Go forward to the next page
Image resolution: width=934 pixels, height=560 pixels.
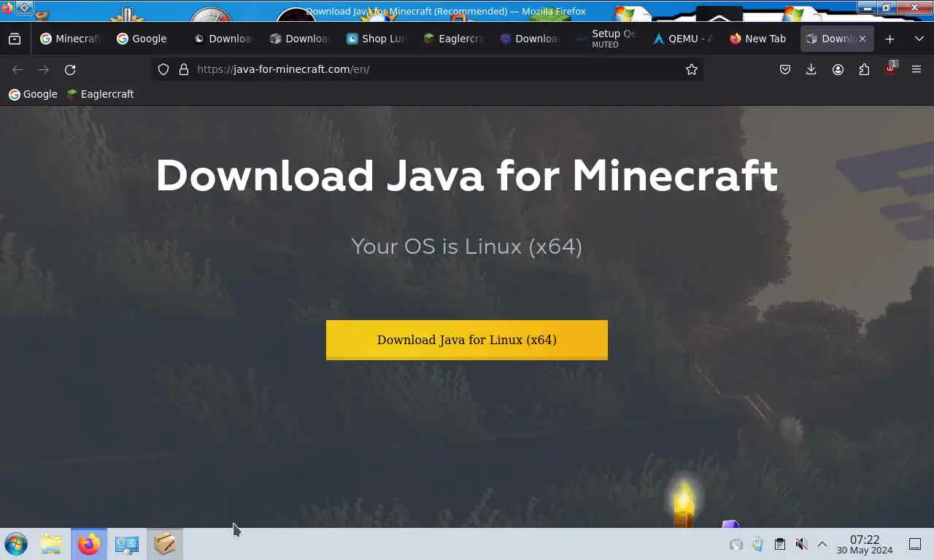click(44, 69)
